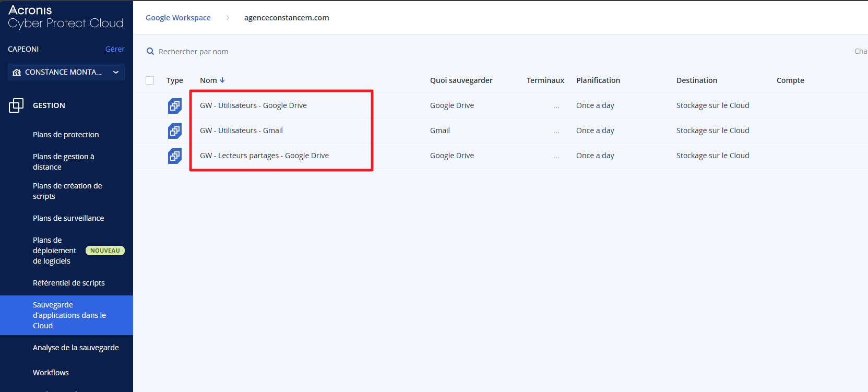Click Stockage sur le Cloud in GW - Utilisateurs - Google Drive row

tap(712, 105)
